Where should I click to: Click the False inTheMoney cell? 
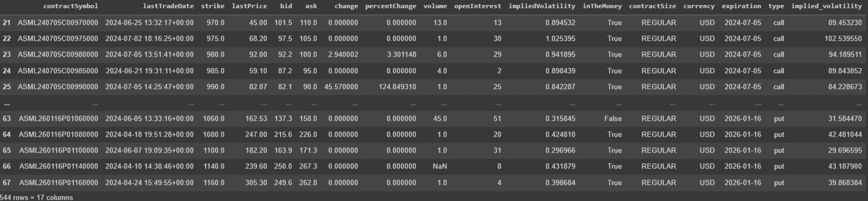tap(613, 119)
